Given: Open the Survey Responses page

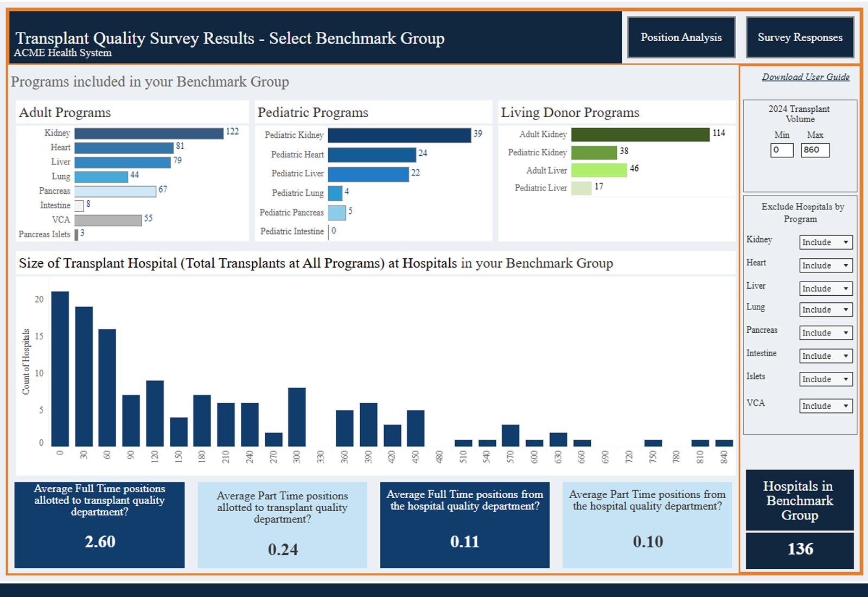Looking at the screenshot, I should [x=800, y=37].
